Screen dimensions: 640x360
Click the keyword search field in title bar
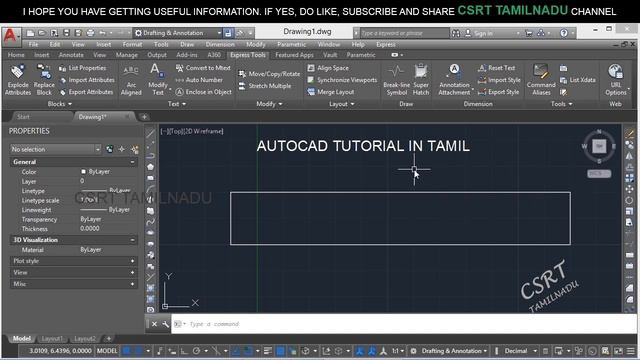point(404,33)
